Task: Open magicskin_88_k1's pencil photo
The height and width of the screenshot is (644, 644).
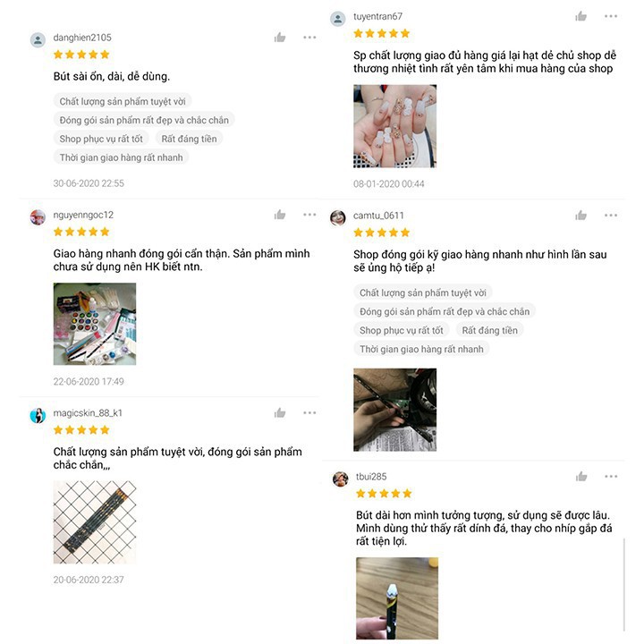Action: click(x=95, y=522)
